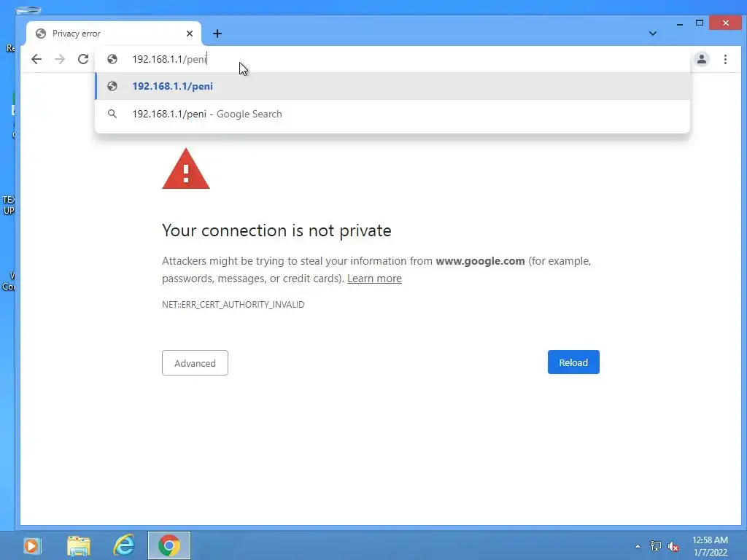Reload the page with the toolbar icon
The image size is (747, 560).
coord(83,59)
